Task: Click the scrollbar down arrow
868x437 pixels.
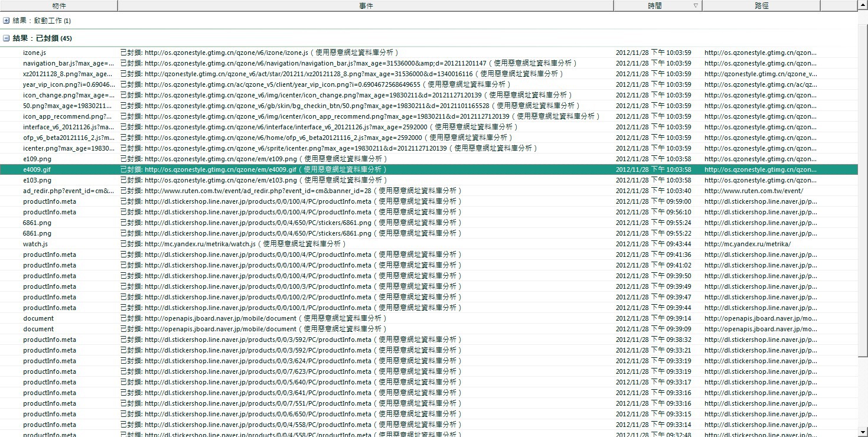Action: click(x=863, y=432)
